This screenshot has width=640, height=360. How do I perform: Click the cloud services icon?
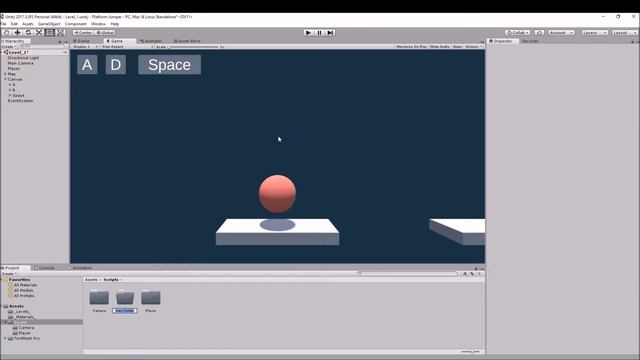coord(539,32)
